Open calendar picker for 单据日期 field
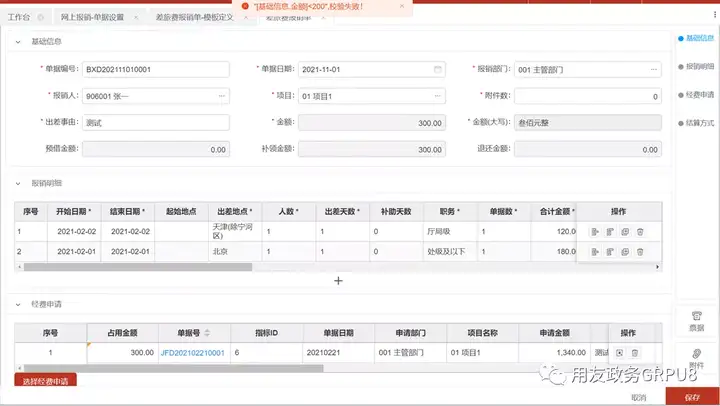 pyautogui.click(x=438, y=69)
